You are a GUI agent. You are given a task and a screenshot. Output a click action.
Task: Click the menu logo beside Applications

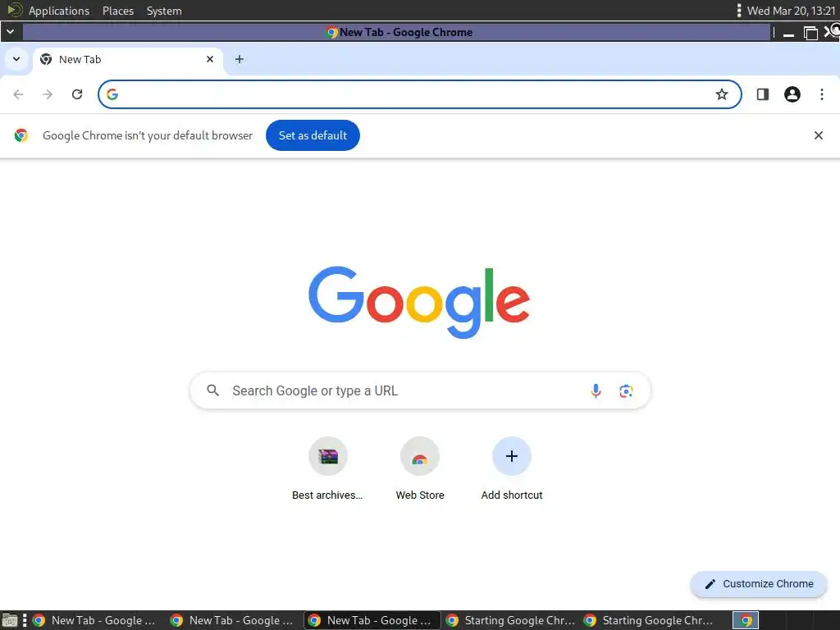pyautogui.click(x=14, y=10)
